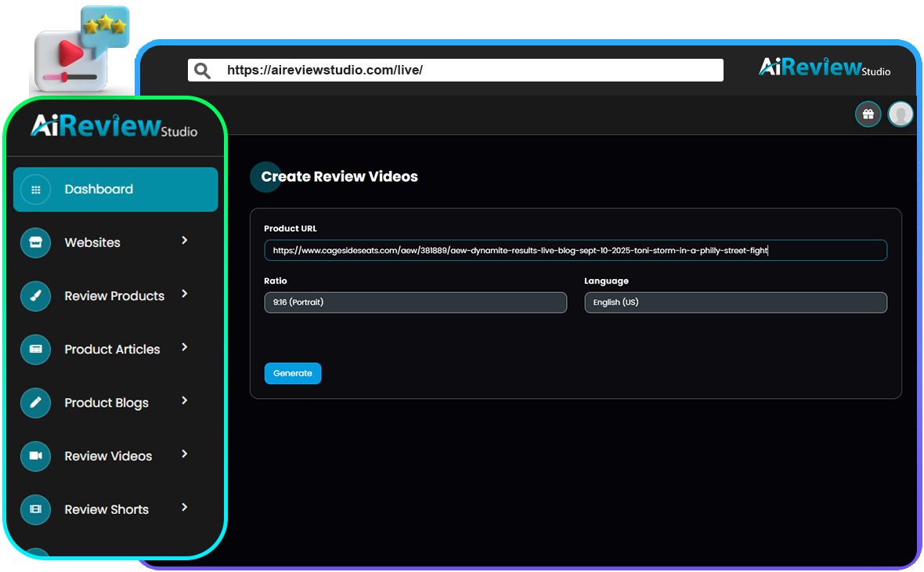Open the Language dropdown
Viewport: 924px width, 572px height.
pyautogui.click(x=735, y=302)
